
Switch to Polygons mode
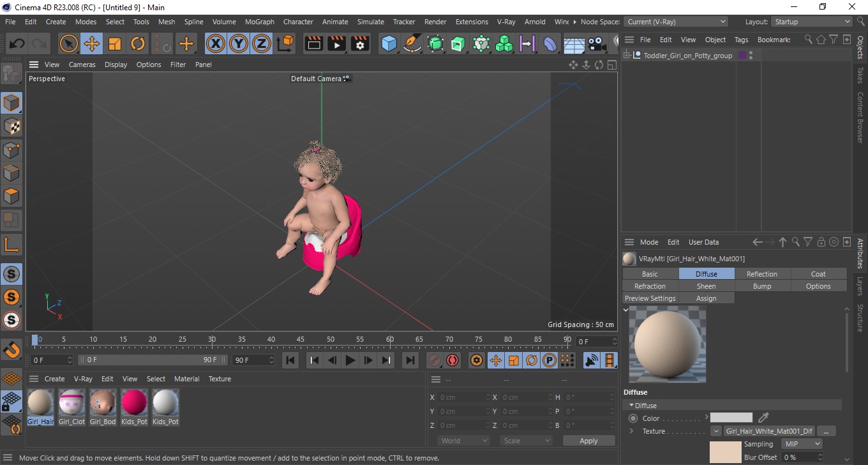pyautogui.click(x=11, y=196)
